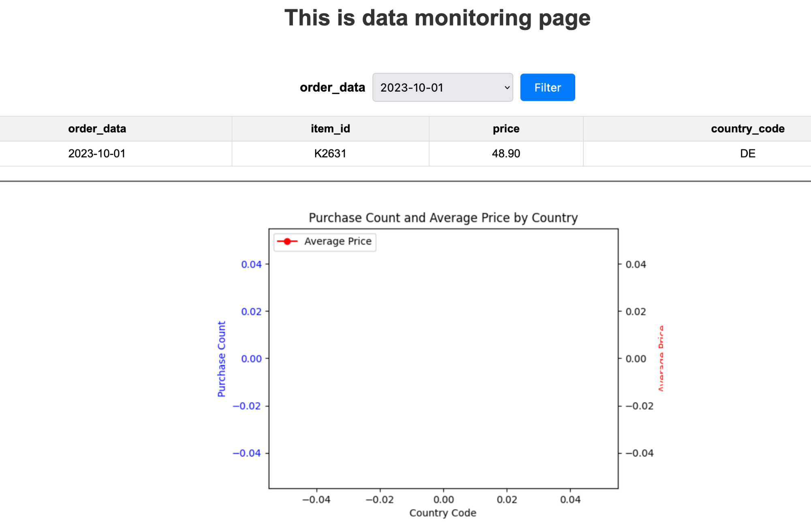
Task: Click the DE country code cell
Action: (x=747, y=154)
